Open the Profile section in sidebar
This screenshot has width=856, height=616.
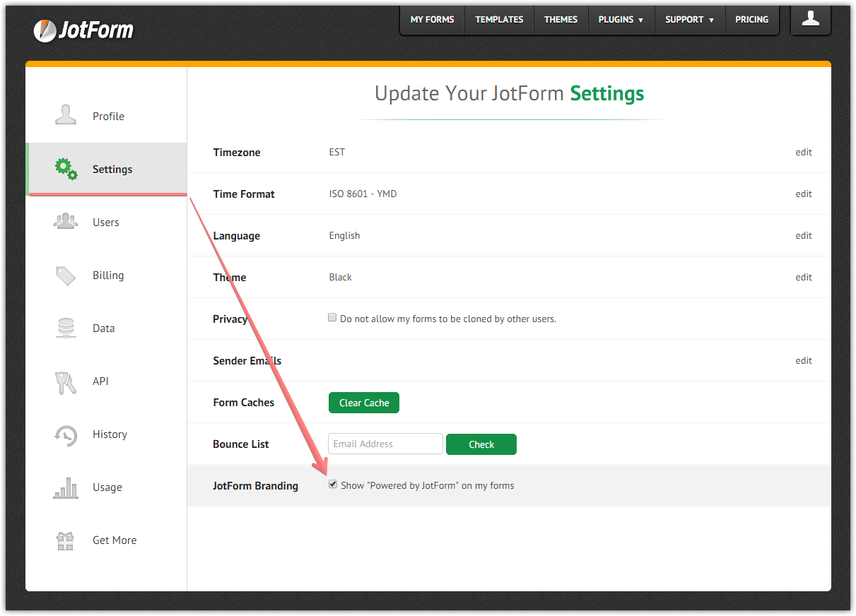(65, 116)
